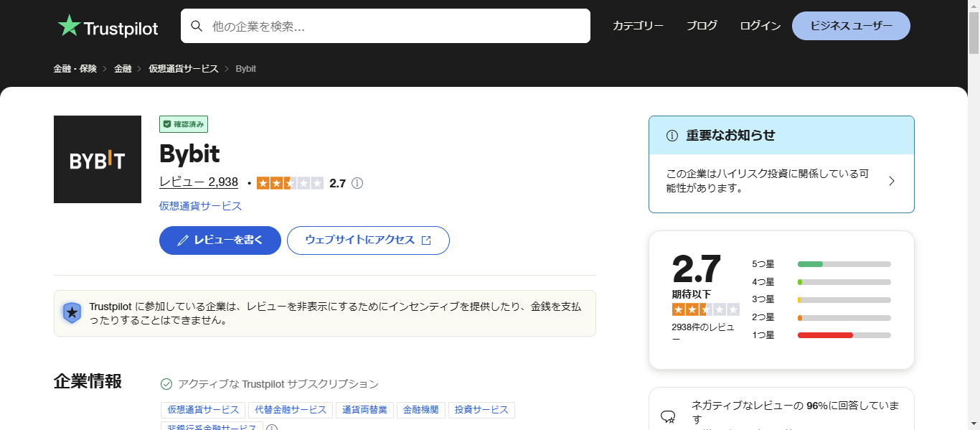980x430 pixels.
Task: Navigate to 金融 in the breadcrumb trail
Action: point(123,68)
